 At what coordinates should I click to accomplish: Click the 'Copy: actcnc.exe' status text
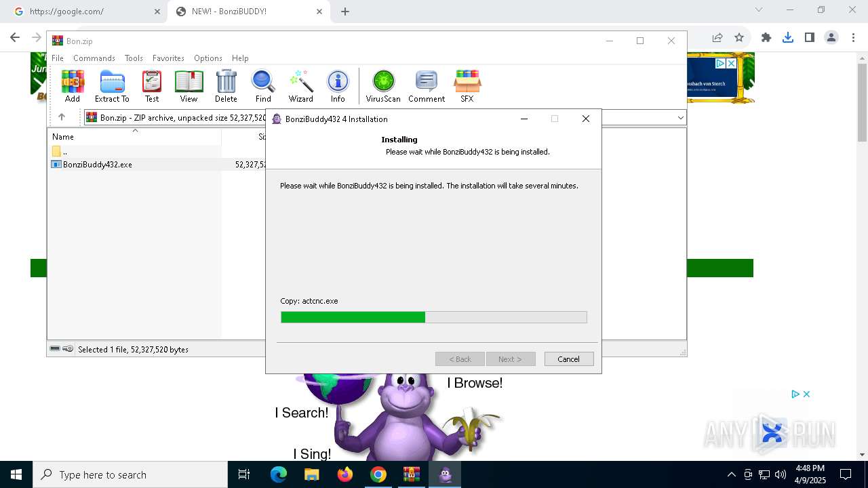(309, 301)
